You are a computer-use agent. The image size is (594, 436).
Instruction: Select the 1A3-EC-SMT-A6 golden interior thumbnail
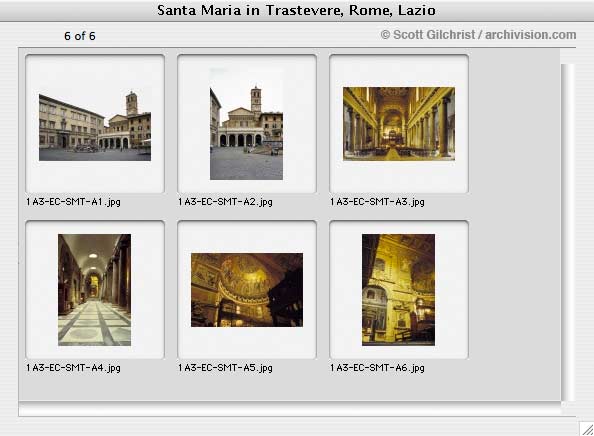399,290
